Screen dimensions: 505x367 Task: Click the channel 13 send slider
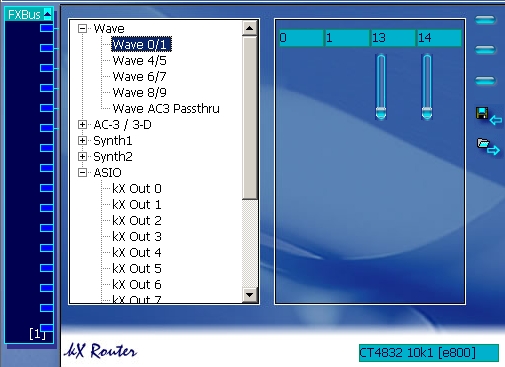pos(381,87)
